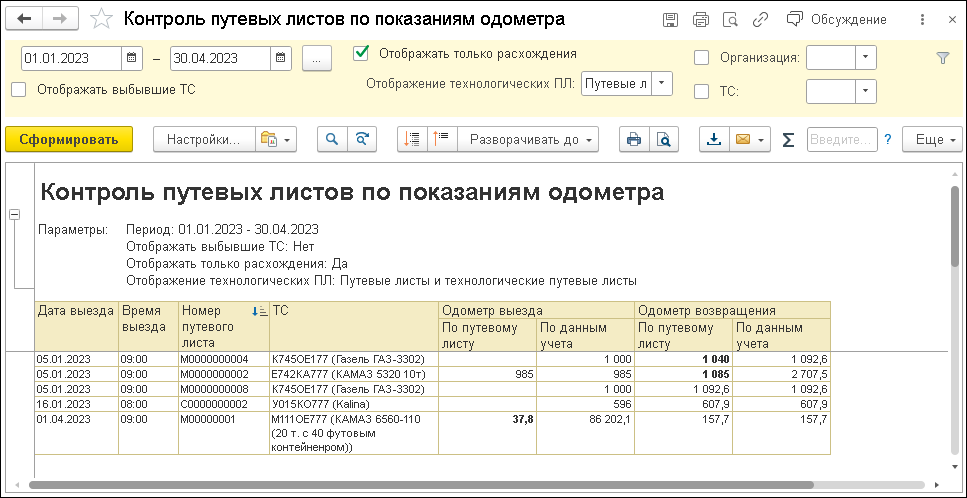The image size is (967, 498).
Task: Open calendar for start date 01.01.2023
Action: tap(131, 59)
